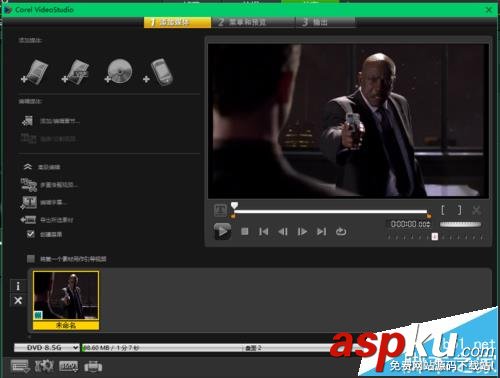The image size is (500, 378).
Task: Click the playhead scrubber handle
Action: (x=234, y=205)
